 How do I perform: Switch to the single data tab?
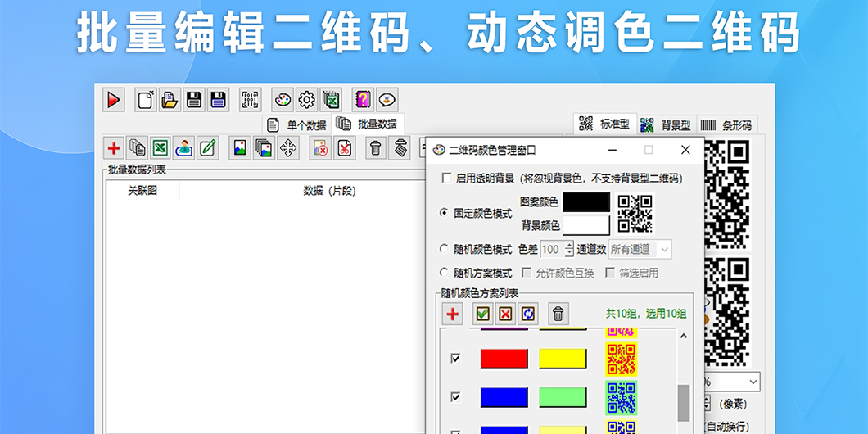pyautogui.click(x=297, y=125)
